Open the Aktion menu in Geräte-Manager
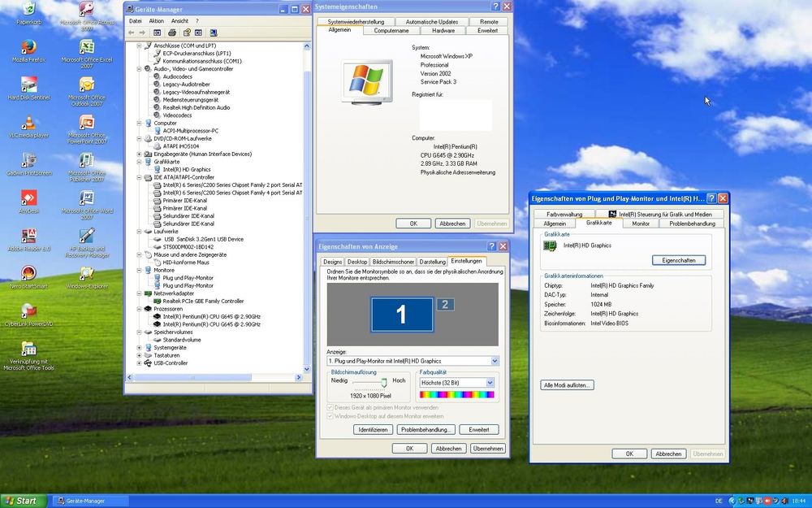Image resolution: width=812 pixels, height=508 pixels. tap(157, 20)
